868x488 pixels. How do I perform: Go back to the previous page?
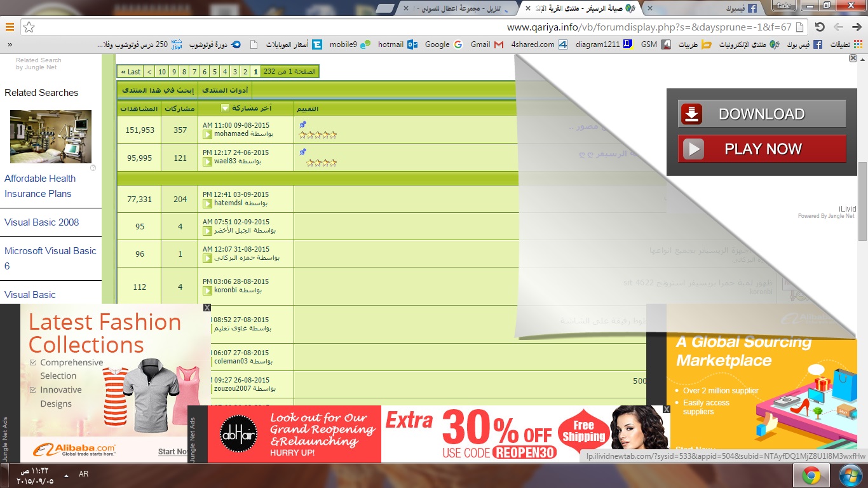[838, 27]
